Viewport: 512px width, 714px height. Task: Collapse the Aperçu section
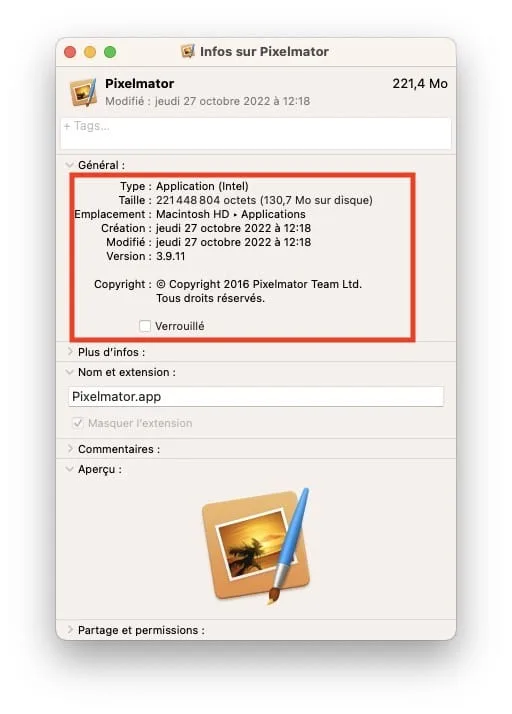[x=70, y=469]
